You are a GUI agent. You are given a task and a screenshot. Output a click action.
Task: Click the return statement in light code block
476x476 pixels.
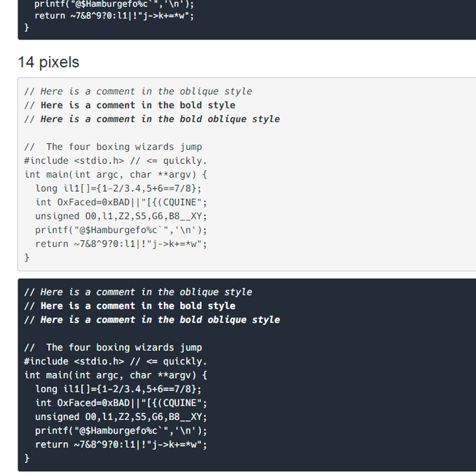pyautogui.click(x=121, y=244)
